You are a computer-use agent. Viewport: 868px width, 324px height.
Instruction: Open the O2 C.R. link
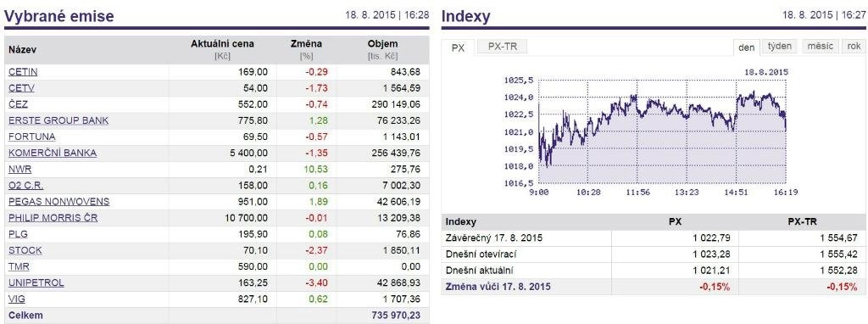(x=26, y=186)
